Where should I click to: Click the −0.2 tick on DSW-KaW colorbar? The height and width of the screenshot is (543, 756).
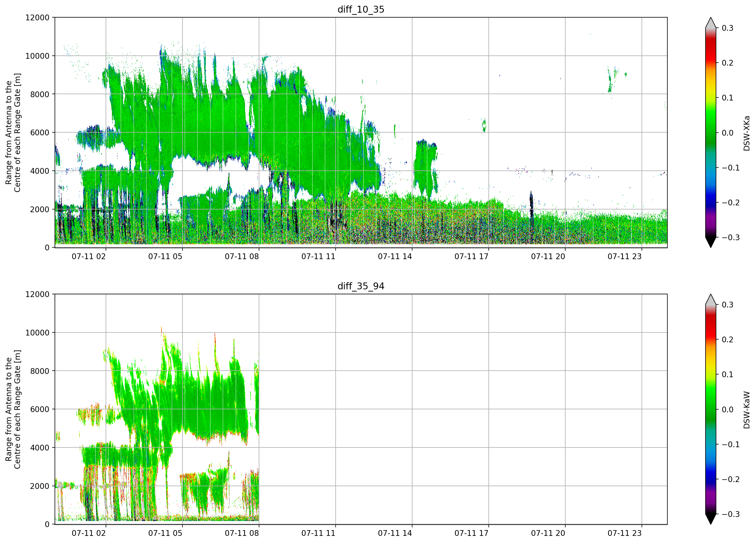[x=731, y=479]
